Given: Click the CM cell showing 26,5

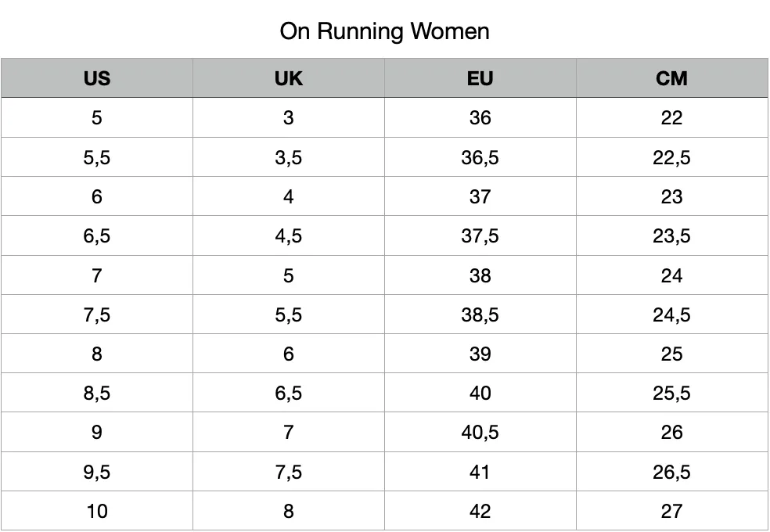Looking at the screenshot, I should pyautogui.click(x=671, y=472).
